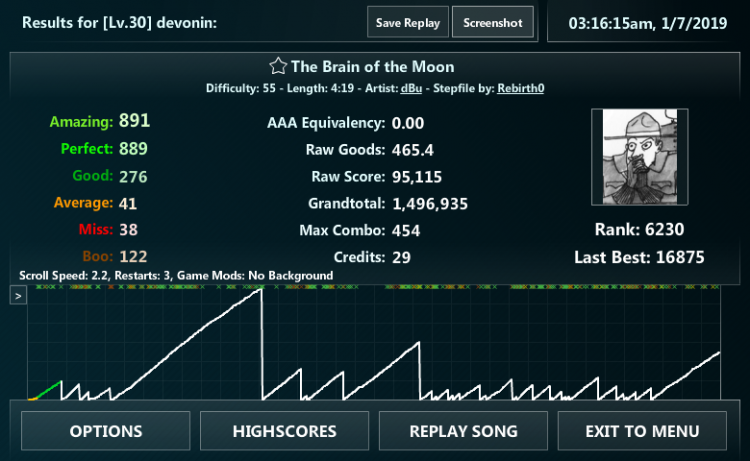Screen dimensions: 750x461
Task: Click the highest peak of the combo graph
Action: tap(260, 290)
